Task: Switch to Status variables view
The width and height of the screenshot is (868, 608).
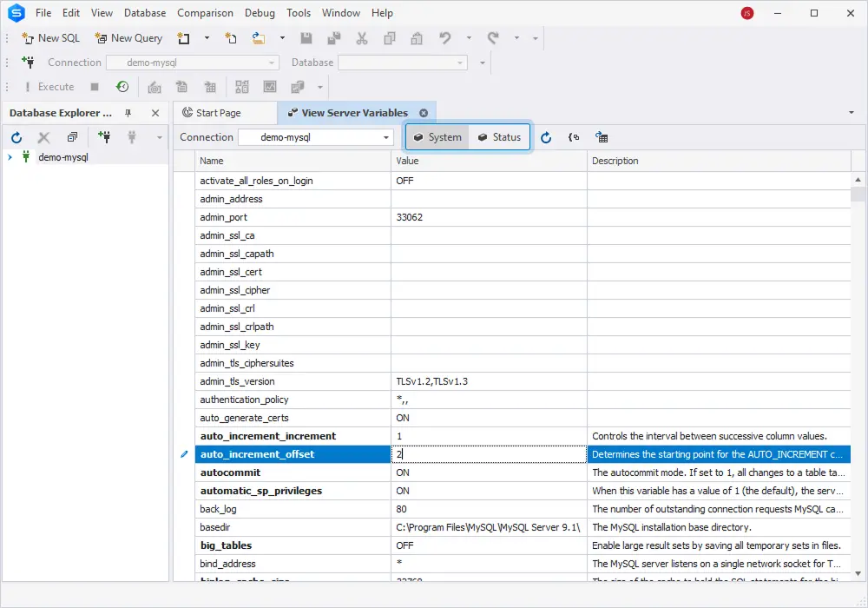Action: (x=499, y=137)
